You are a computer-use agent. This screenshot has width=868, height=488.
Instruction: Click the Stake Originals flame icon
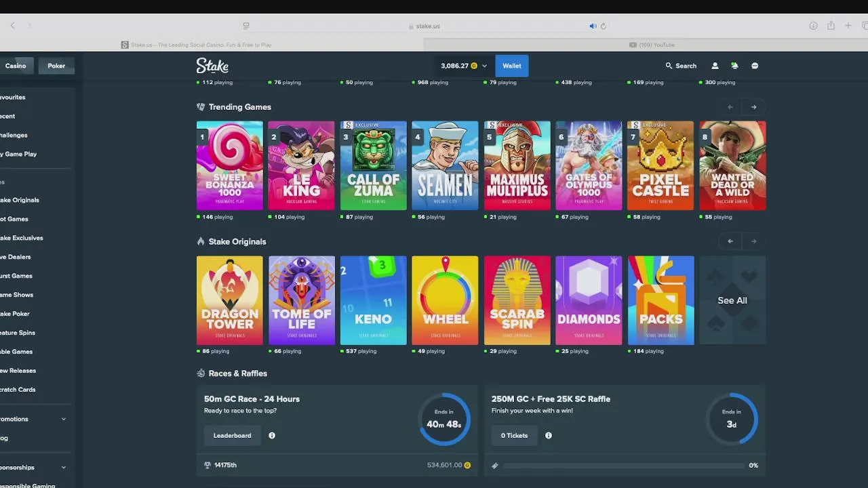pyautogui.click(x=201, y=241)
